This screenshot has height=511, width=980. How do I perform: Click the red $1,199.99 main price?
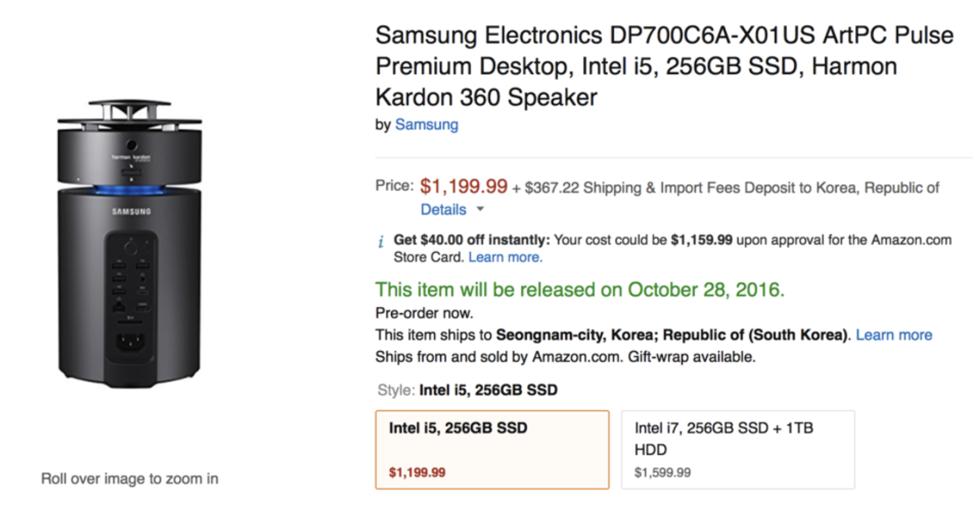pos(464,186)
